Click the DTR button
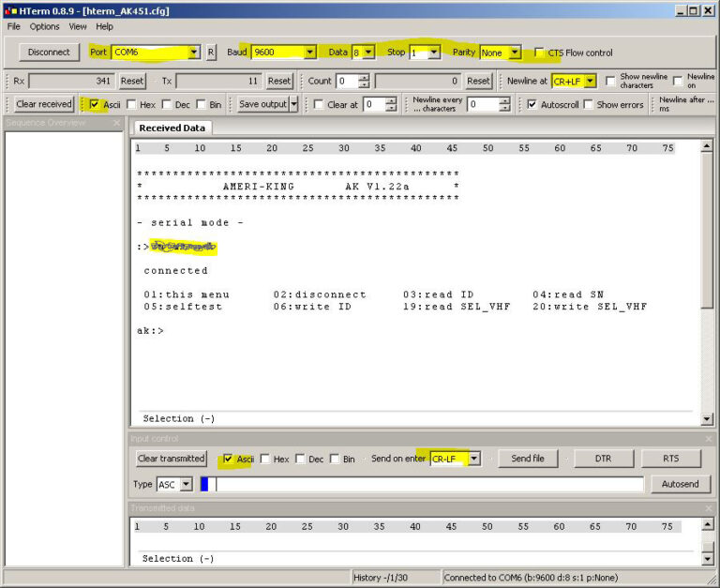This screenshot has height=588, width=720. 604,459
